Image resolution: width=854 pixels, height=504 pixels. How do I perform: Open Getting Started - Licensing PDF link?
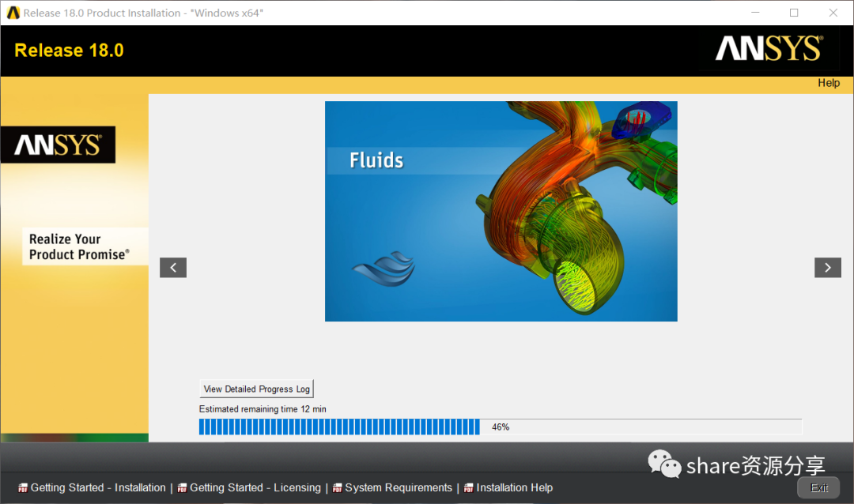[249, 487]
